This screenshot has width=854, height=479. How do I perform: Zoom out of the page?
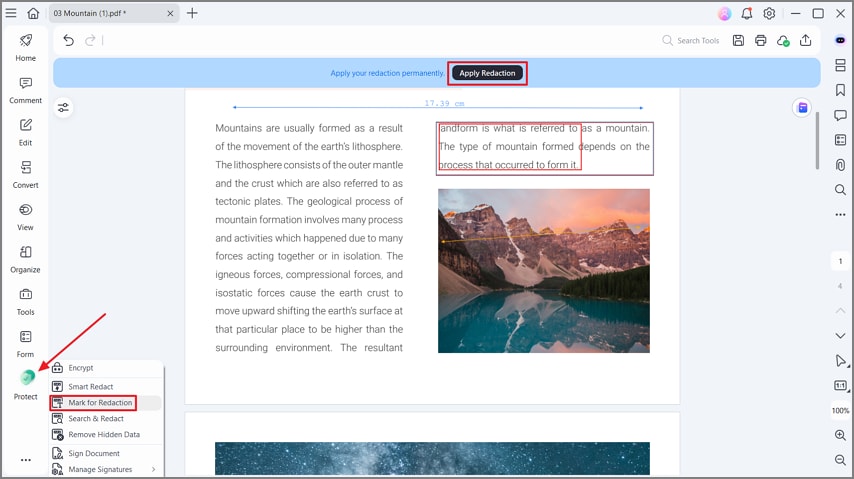tap(840, 460)
